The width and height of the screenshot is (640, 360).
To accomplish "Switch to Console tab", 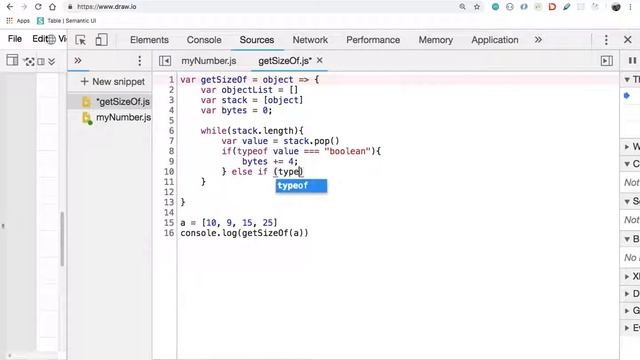I will point(204,40).
